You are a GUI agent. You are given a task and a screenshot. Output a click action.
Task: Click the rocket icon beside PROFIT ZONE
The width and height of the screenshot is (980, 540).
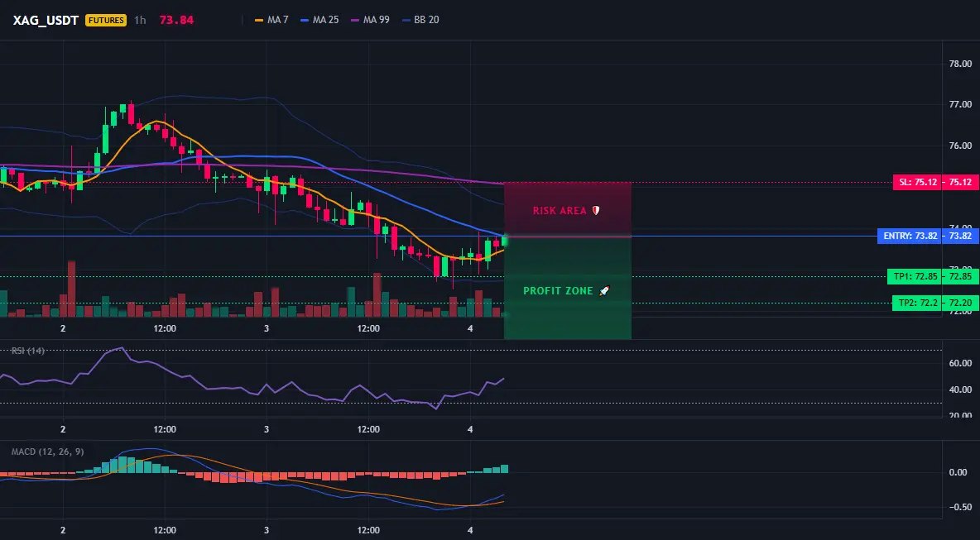tap(604, 291)
